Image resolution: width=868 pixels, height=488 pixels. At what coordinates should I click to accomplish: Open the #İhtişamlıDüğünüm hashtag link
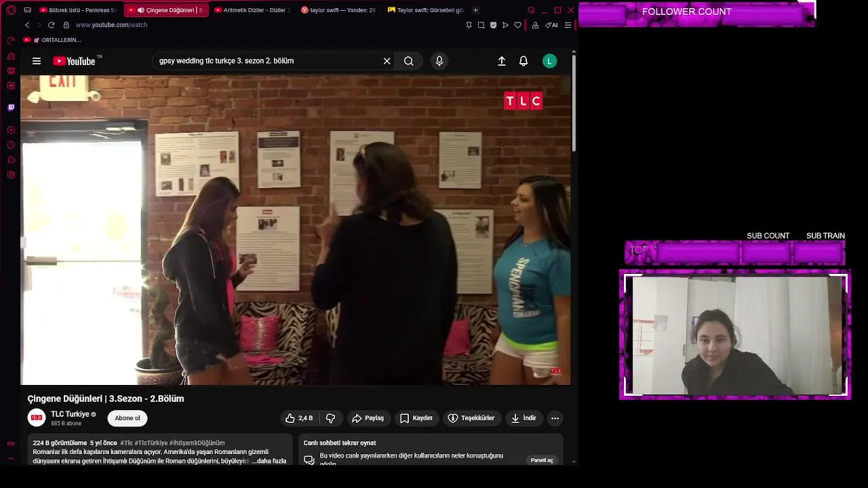click(197, 443)
